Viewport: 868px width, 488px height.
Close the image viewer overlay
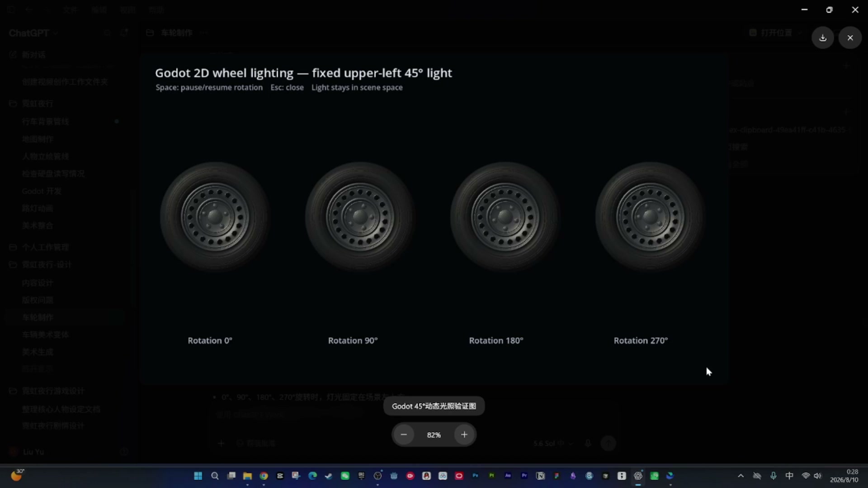click(850, 38)
